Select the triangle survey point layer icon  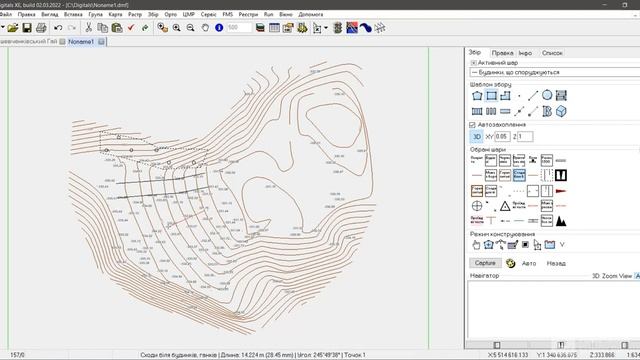[x=505, y=206]
